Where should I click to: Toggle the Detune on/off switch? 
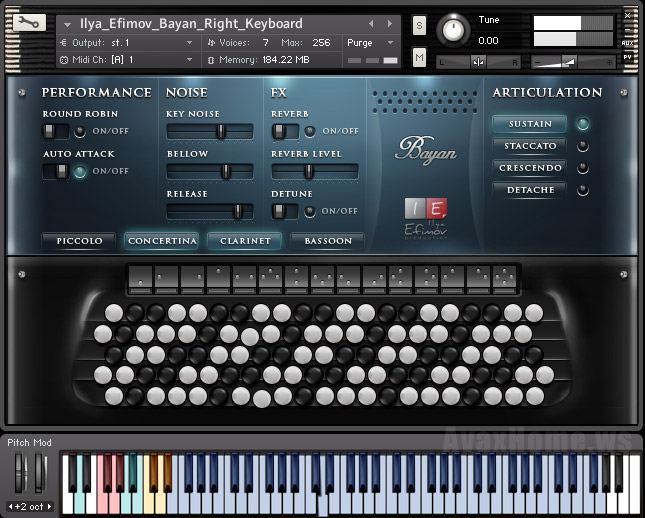tap(285, 211)
